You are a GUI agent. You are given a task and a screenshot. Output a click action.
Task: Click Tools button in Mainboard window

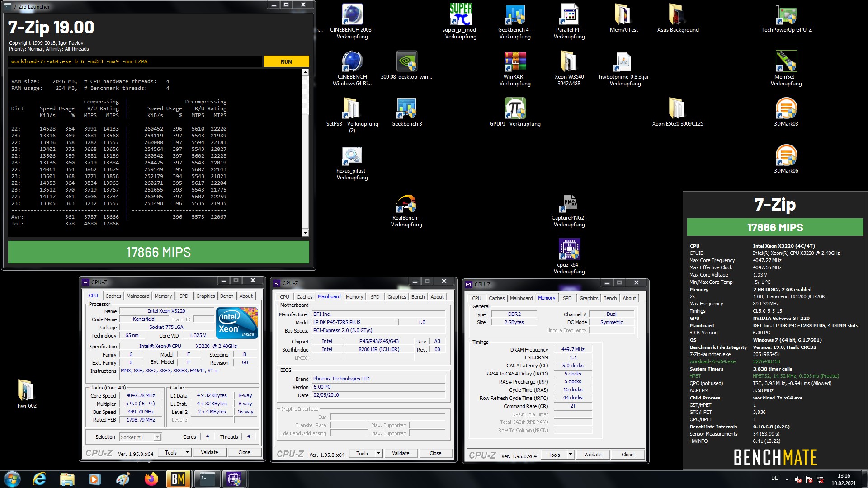pyautogui.click(x=362, y=453)
